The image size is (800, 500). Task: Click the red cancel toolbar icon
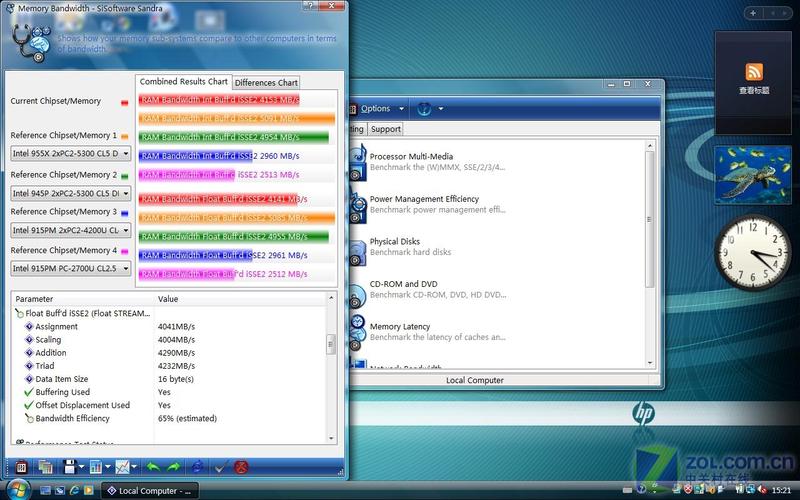pos(241,467)
